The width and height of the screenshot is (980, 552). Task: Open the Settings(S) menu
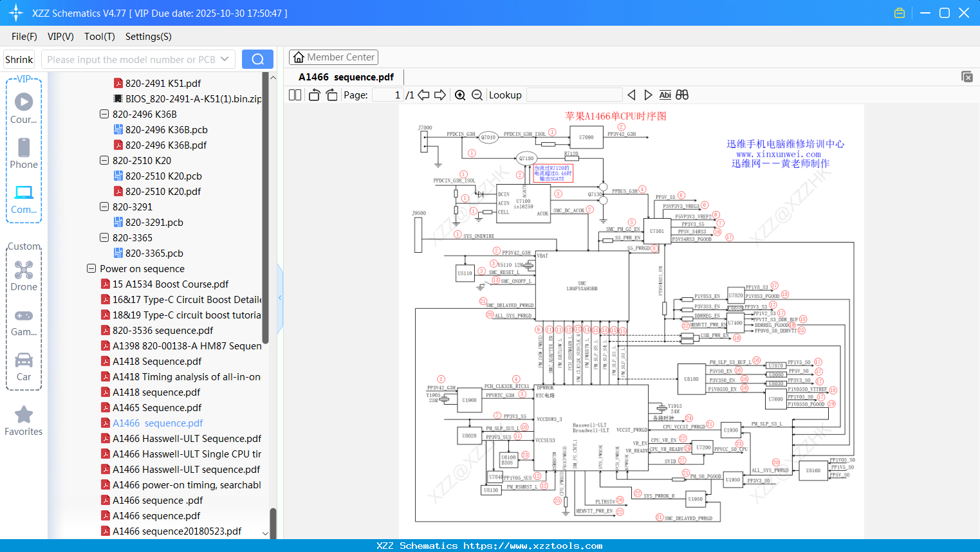(148, 37)
